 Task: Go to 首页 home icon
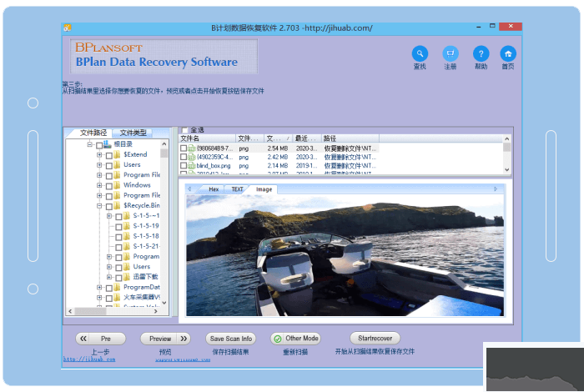point(508,53)
